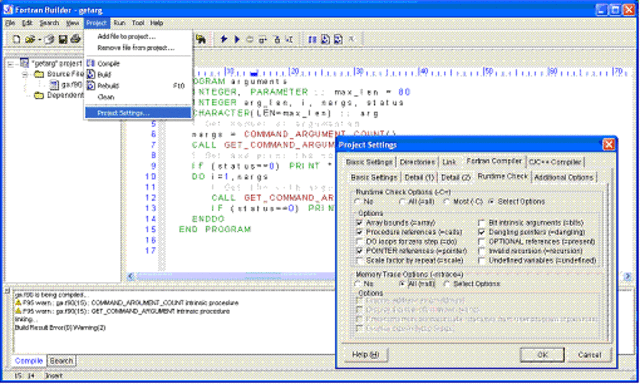The image size is (640, 384).
Task: Open the dropdown arrow beside the Open icon
Action: [40, 40]
